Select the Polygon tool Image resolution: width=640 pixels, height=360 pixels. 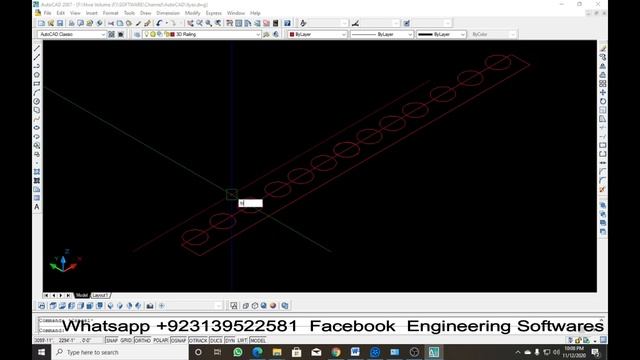[x=37, y=75]
